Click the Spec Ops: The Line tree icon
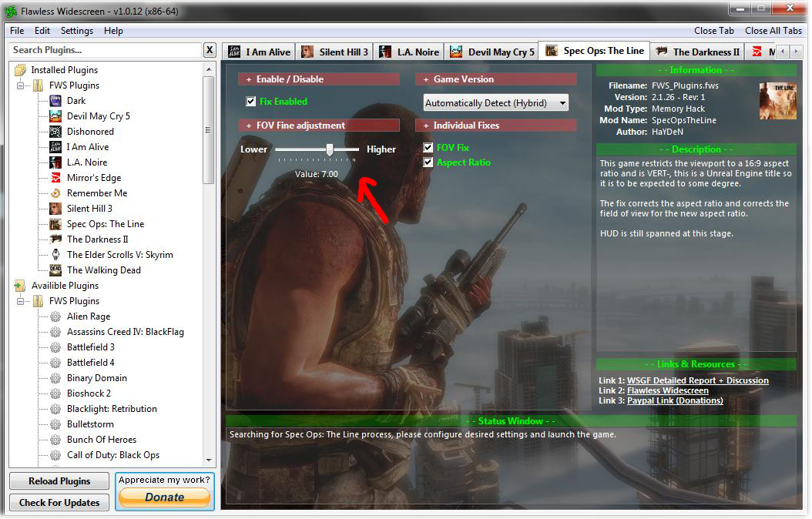The width and height of the screenshot is (812, 519). pyautogui.click(x=55, y=224)
